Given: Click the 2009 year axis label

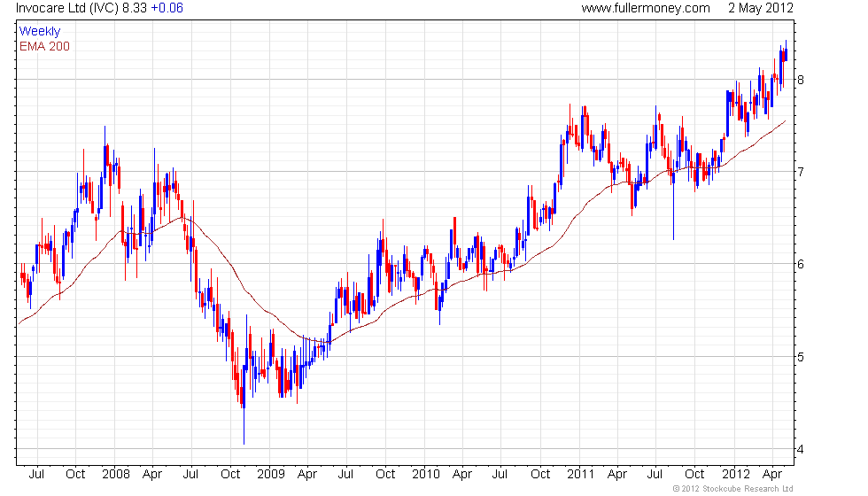Looking at the screenshot, I should coord(271,475).
